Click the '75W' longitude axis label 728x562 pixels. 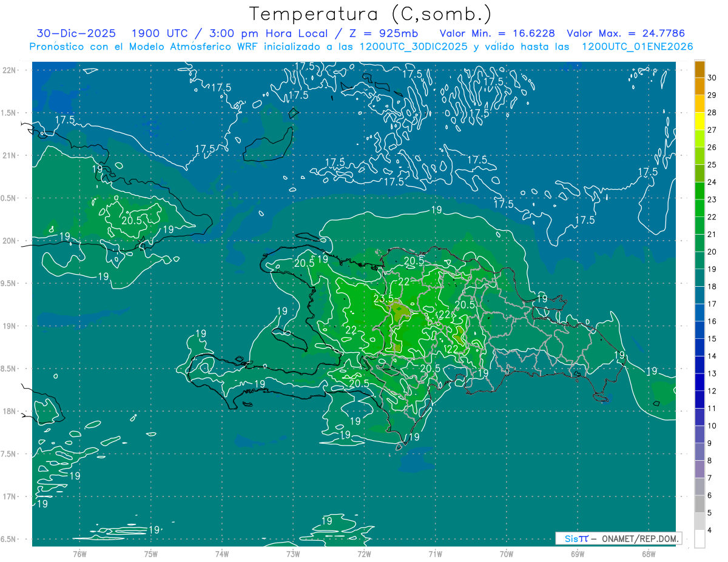point(150,554)
